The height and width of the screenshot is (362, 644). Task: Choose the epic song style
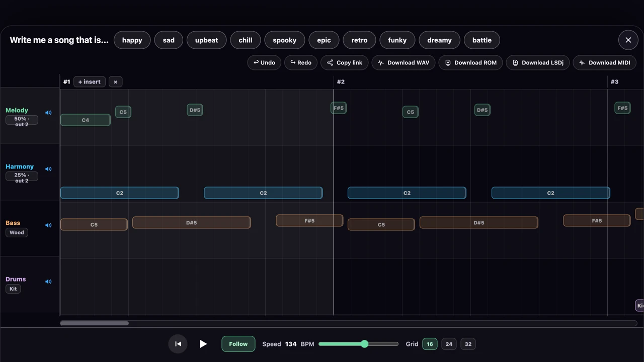point(324,40)
